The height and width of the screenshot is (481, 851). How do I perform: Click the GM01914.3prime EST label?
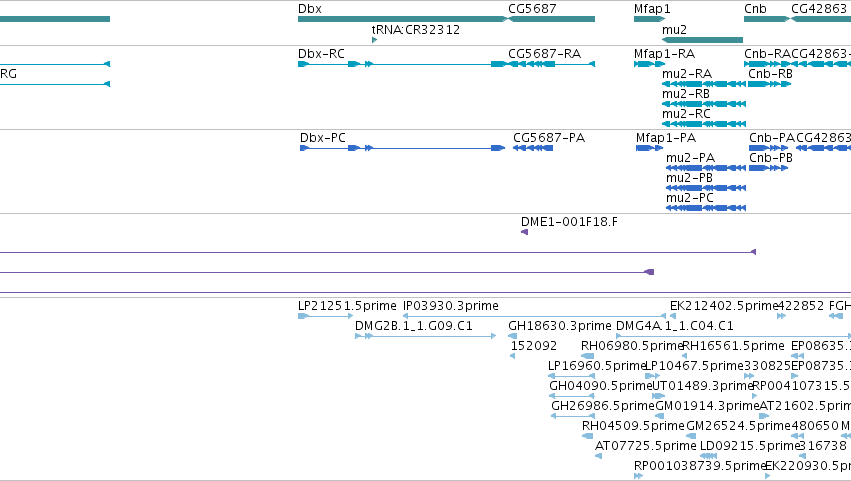707,407
